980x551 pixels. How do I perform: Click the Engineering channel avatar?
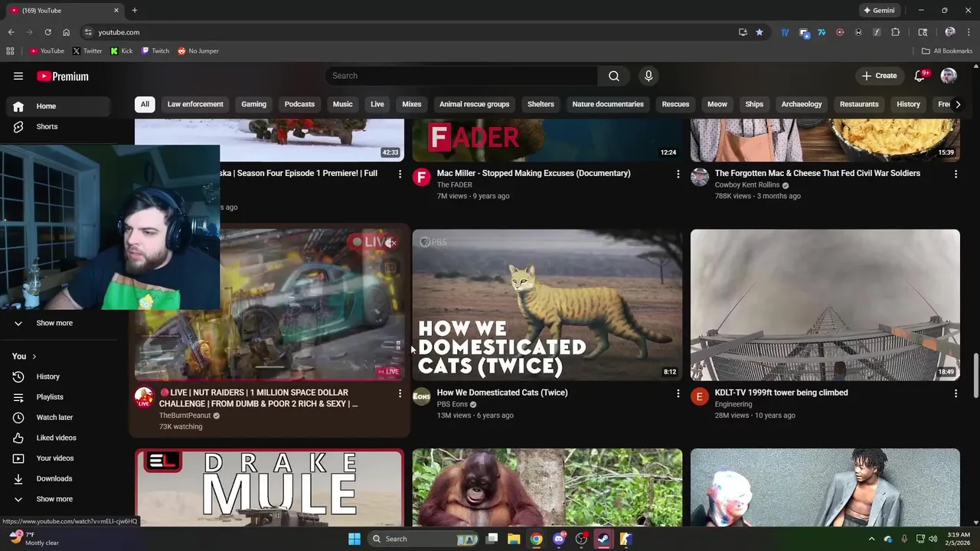tap(699, 396)
